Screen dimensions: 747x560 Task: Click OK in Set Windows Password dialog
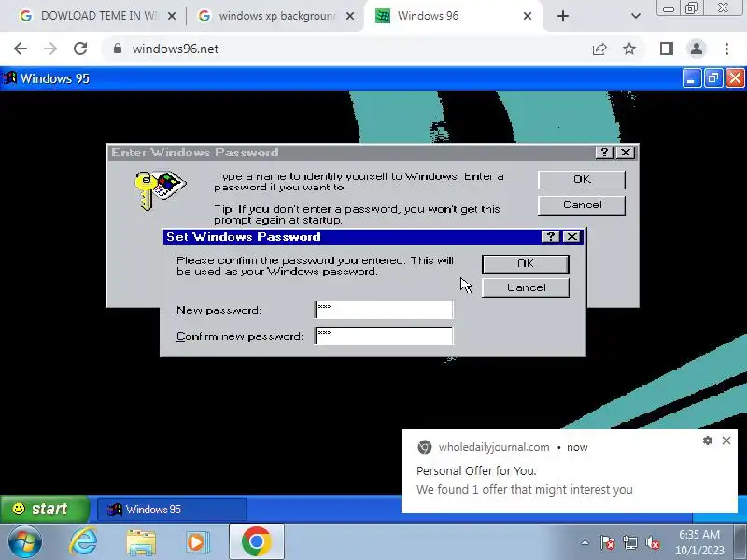526,264
